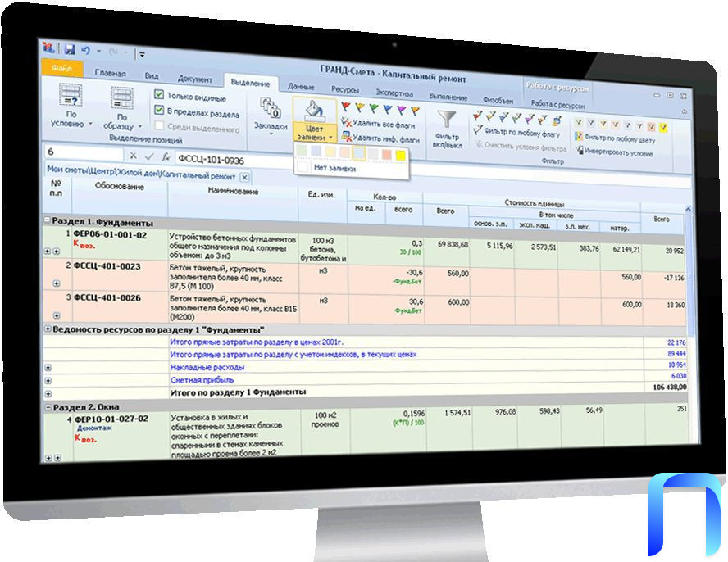This screenshot has height=562, width=728.
Task: Filter by yellow flag icon
Action: coord(491,116)
